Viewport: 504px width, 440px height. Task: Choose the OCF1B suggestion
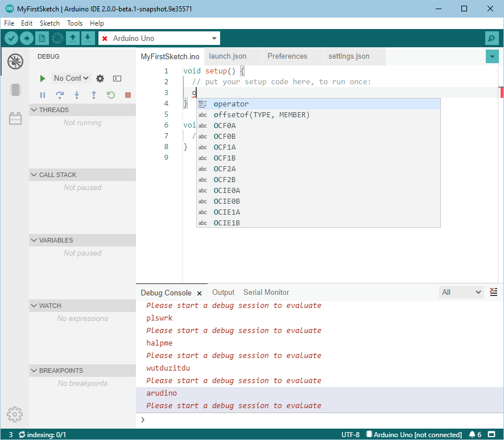(x=318, y=158)
